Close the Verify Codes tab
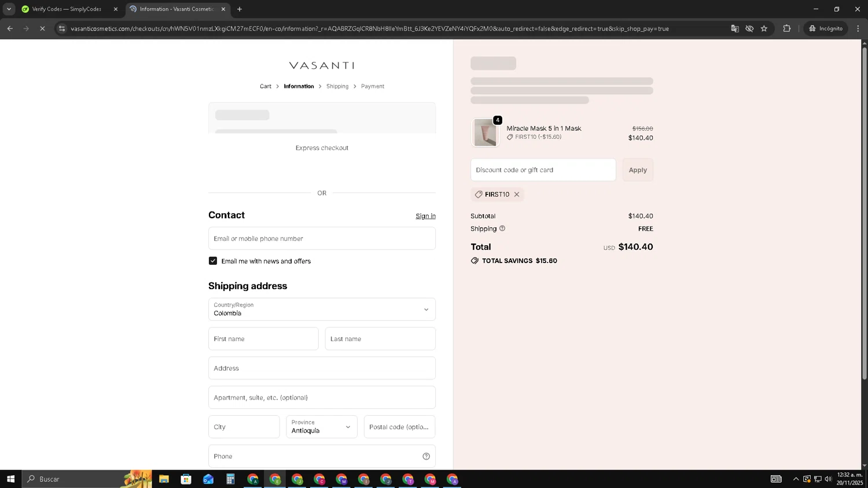 pos(115,9)
